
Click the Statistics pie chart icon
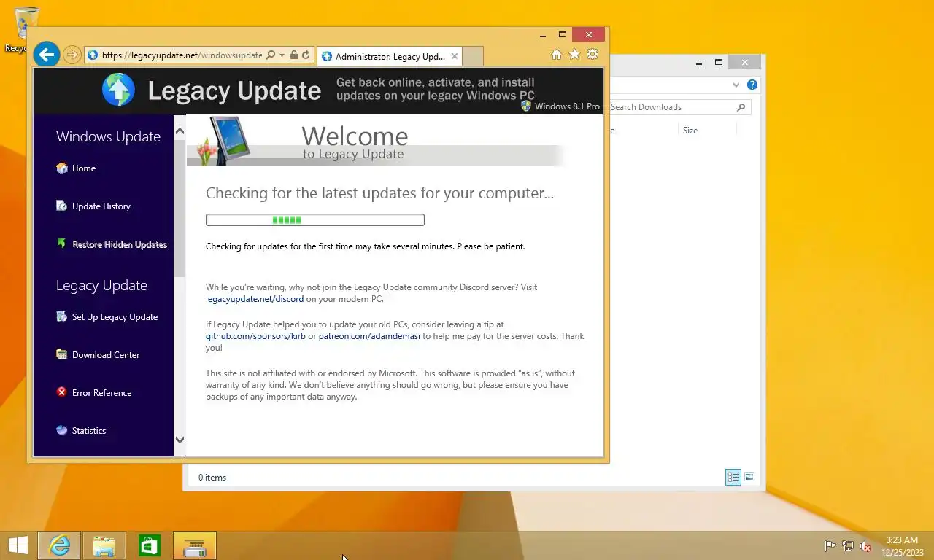(x=62, y=430)
